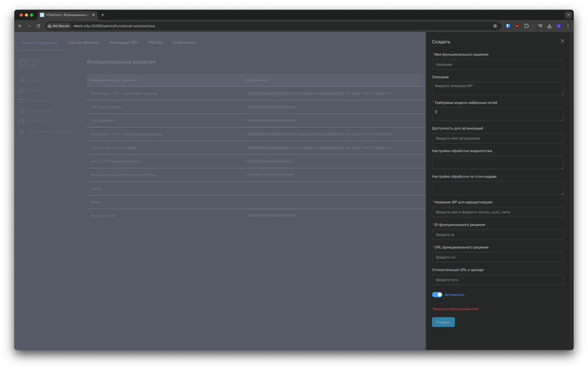Click the browser profile avatar
This screenshot has height=369, width=588.
pos(558,26)
